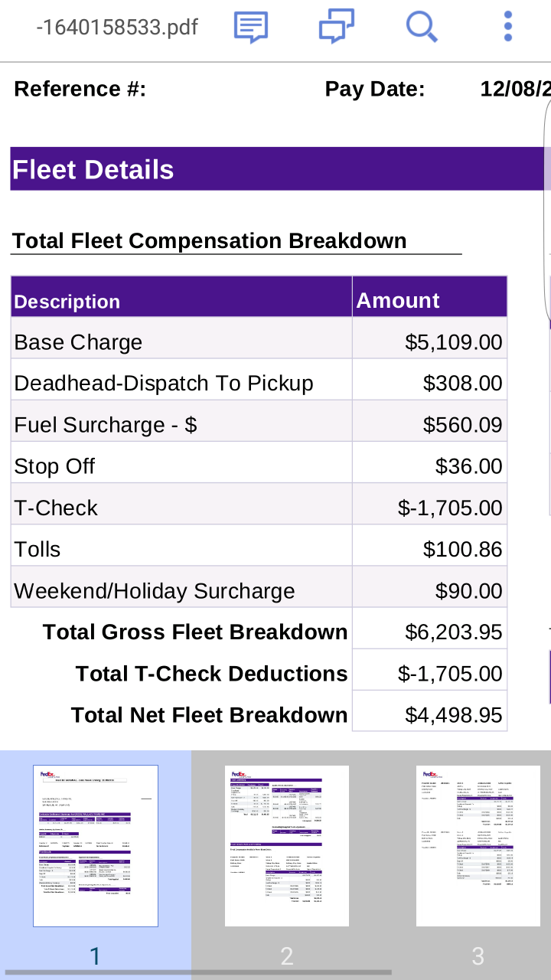Open the single comment annotation icon

250,28
